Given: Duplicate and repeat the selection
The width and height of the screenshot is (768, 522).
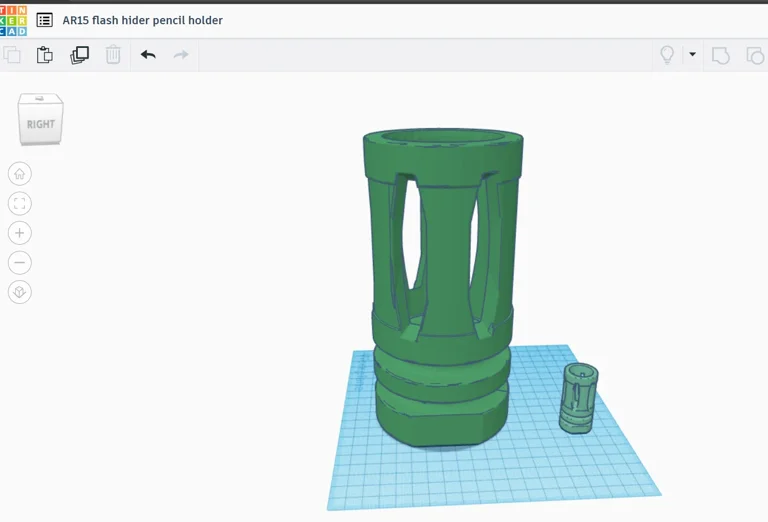Looking at the screenshot, I should coord(79,55).
